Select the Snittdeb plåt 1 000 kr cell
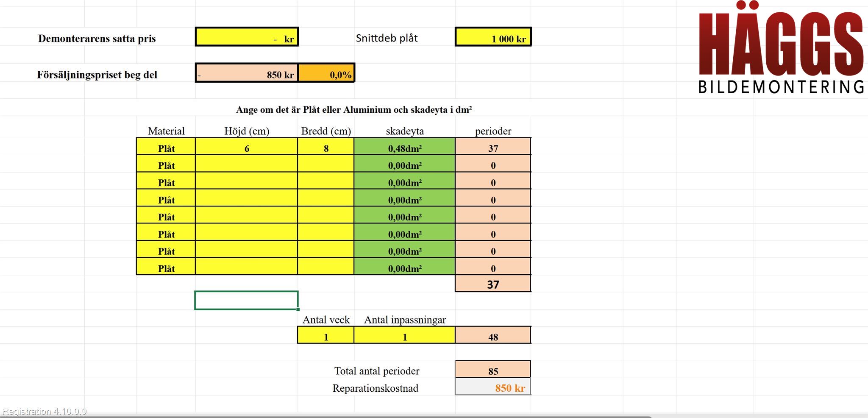This screenshot has height=418, width=868. pos(493,37)
